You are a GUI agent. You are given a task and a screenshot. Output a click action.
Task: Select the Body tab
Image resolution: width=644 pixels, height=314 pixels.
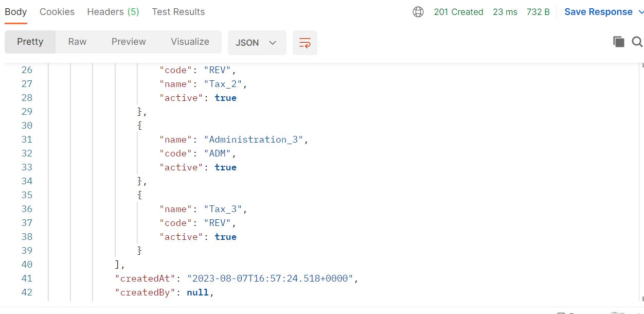click(15, 11)
